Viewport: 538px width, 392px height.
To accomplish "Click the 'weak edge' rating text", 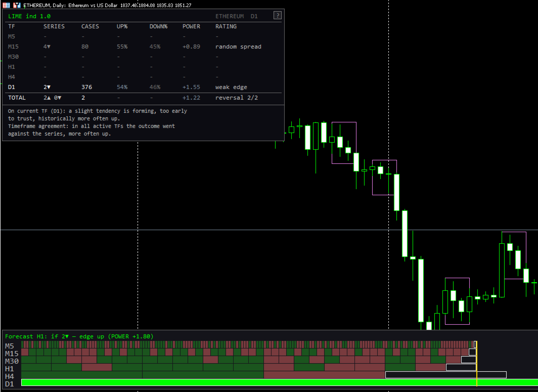I will pyautogui.click(x=231, y=87).
